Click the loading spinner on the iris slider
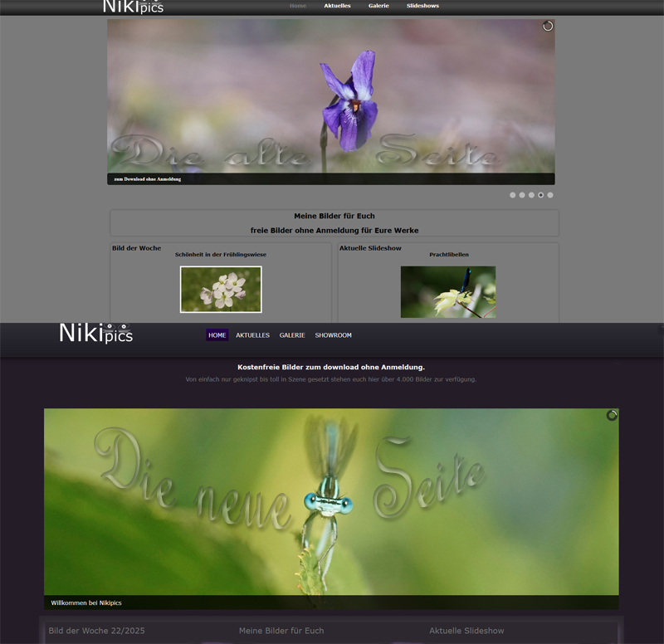Image resolution: width=664 pixels, height=644 pixels. pos(548,27)
